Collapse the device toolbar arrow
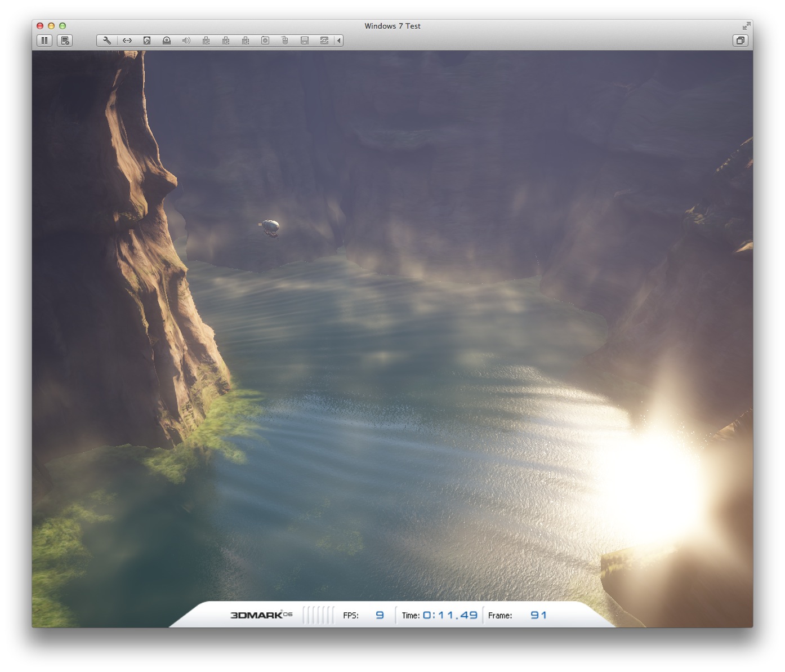The height and width of the screenshot is (672, 785). [339, 41]
